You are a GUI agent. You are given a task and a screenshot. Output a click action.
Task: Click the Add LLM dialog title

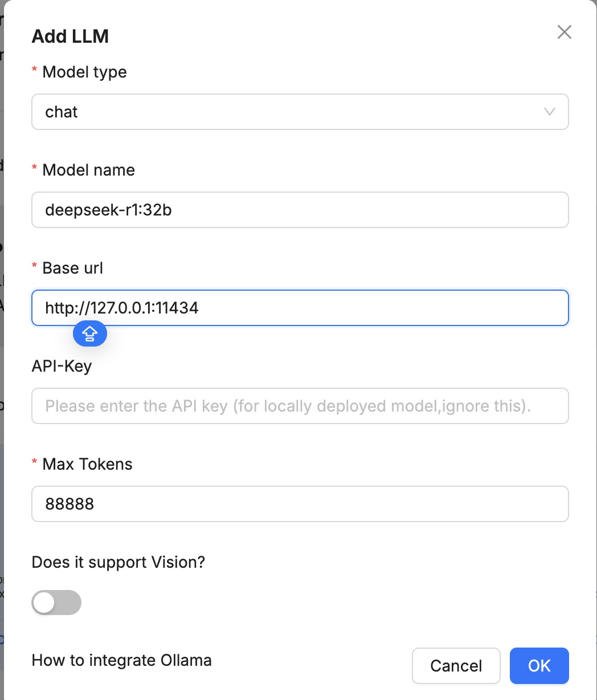[x=70, y=36]
